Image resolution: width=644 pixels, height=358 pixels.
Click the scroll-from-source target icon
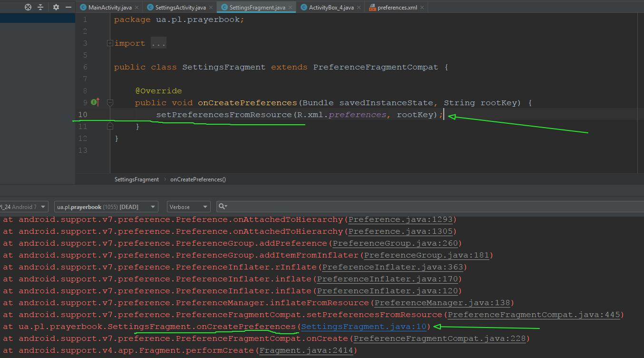(28, 7)
